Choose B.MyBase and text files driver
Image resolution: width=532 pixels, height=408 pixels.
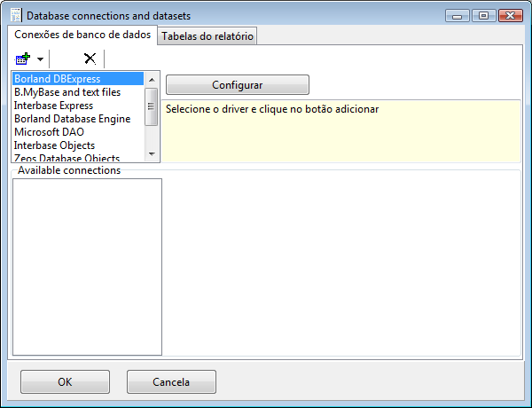tap(67, 92)
